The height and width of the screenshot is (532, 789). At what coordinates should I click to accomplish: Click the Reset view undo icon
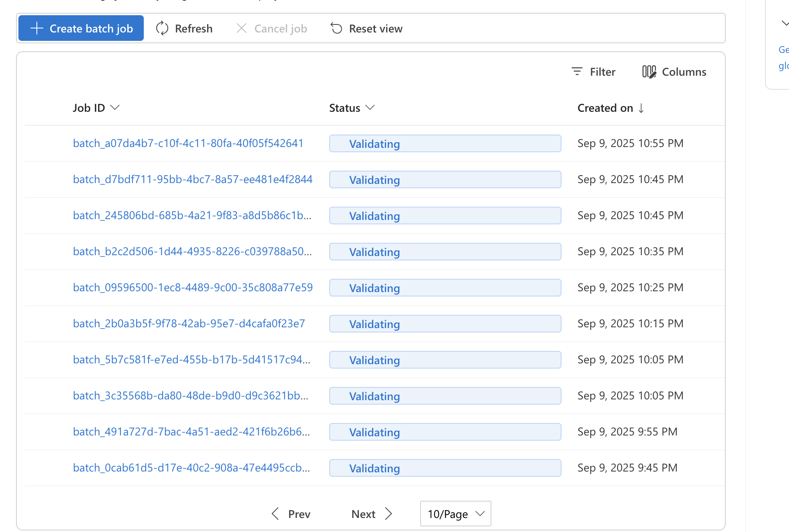tap(336, 28)
